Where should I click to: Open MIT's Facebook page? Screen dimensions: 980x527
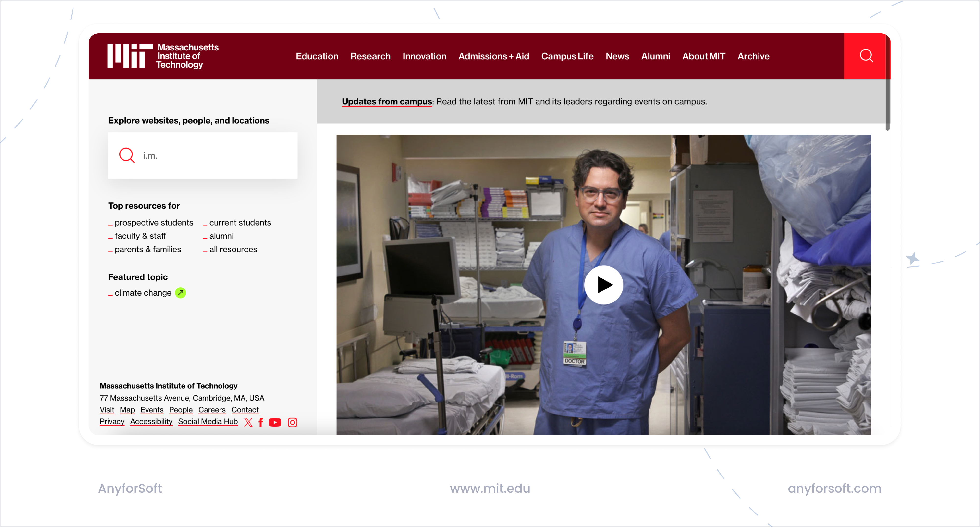[261, 422]
